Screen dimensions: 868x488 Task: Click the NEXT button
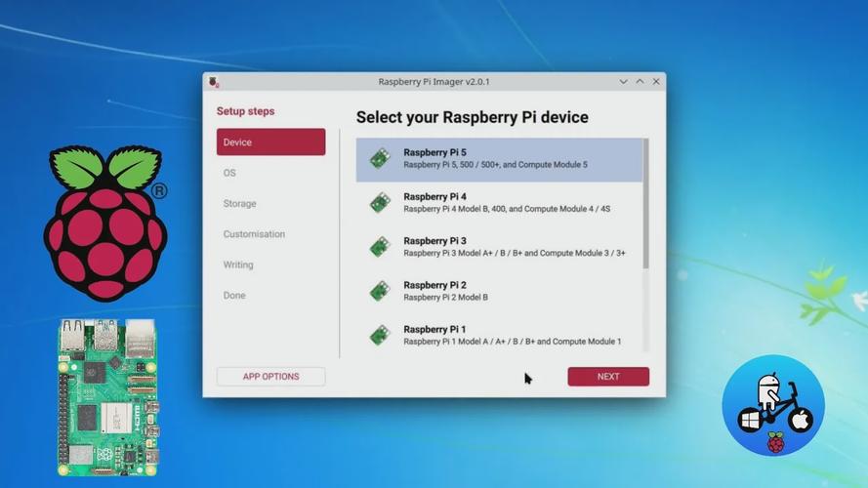(x=608, y=376)
